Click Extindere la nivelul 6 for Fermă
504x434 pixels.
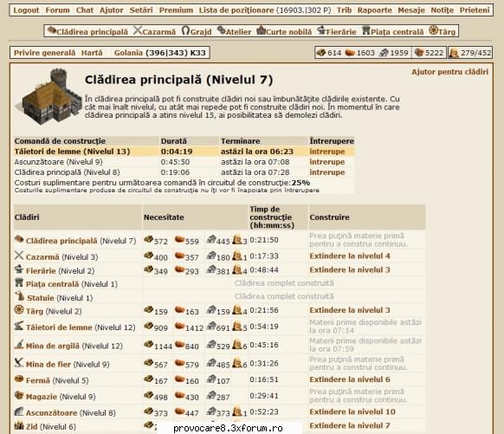click(350, 379)
